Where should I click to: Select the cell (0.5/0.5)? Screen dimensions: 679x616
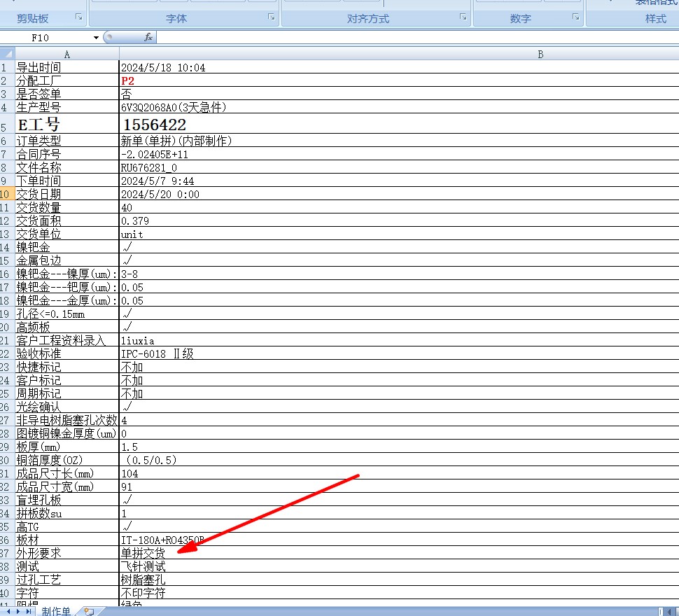pyautogui.click(x=399, y=460)
